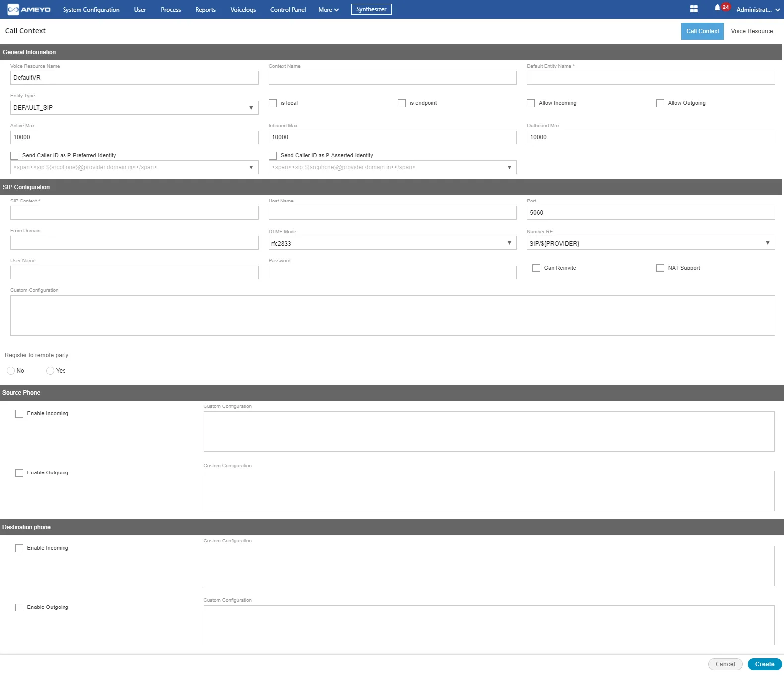Viewport: 784px width, 675px height.
Task: Expand the More menu
Action: 328,10
